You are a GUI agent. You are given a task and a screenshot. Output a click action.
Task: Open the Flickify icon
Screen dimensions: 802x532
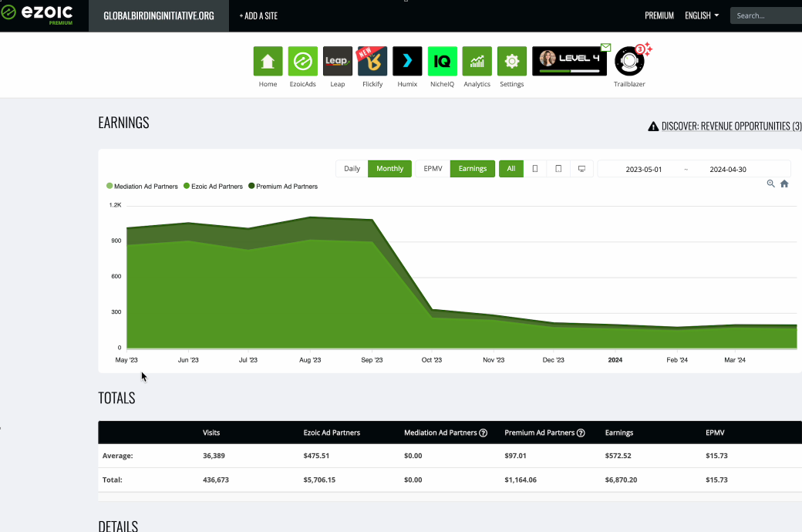372,61
